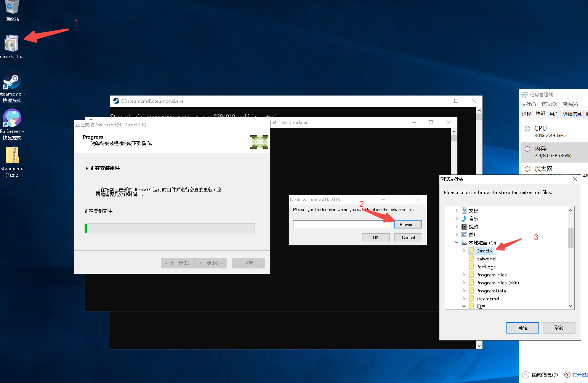Image resolution: width=588 pixels, height=383 pixels.
Task: Open the Recycle Bin desktop icon
Action: coord(12,11)
